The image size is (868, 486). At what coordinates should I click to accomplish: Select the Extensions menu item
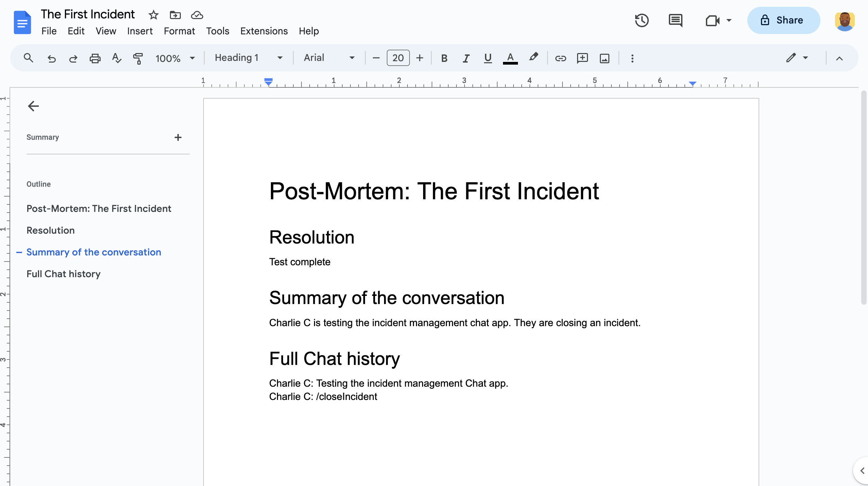263,31
